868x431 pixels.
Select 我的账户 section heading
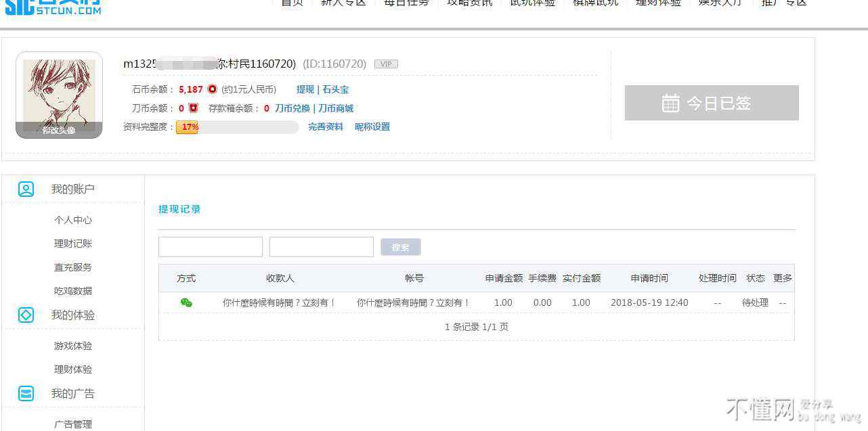tap(73, 189)
